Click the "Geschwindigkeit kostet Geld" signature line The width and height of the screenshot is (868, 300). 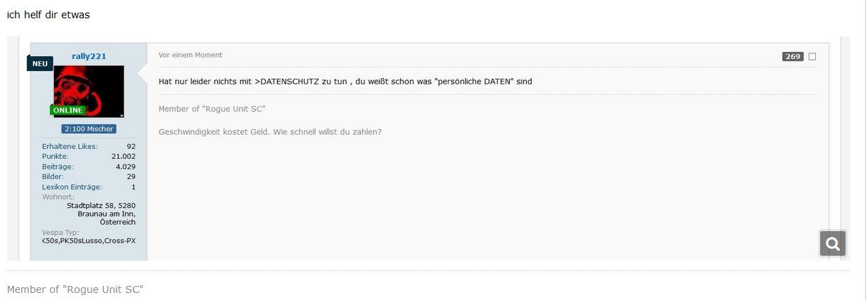coord(270,131)
